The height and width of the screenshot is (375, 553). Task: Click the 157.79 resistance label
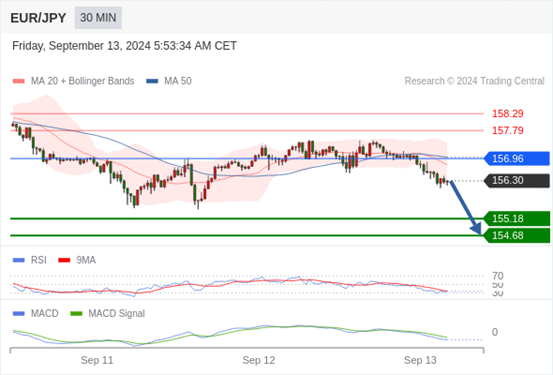coord(508,131)
